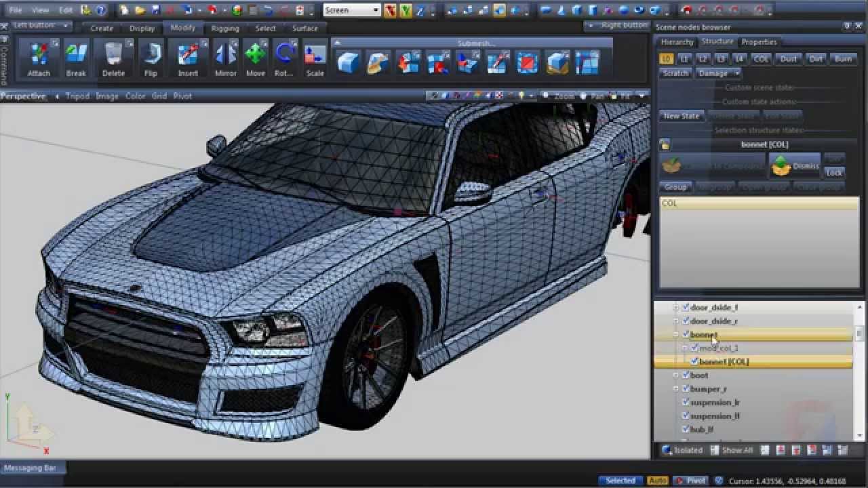Open the Screen coordinate dropdown

(352, 10)
